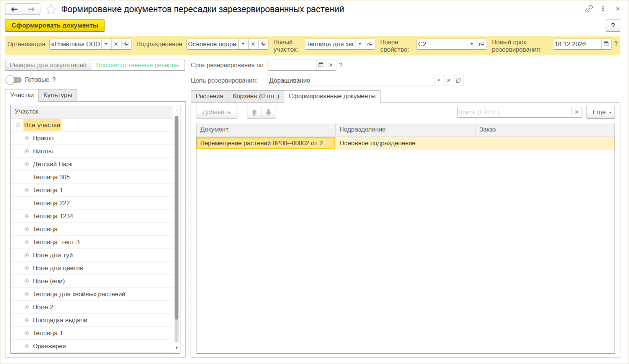Expand the Детский Парк tree node
Viewport: 629px width, 364px height.
27,164
